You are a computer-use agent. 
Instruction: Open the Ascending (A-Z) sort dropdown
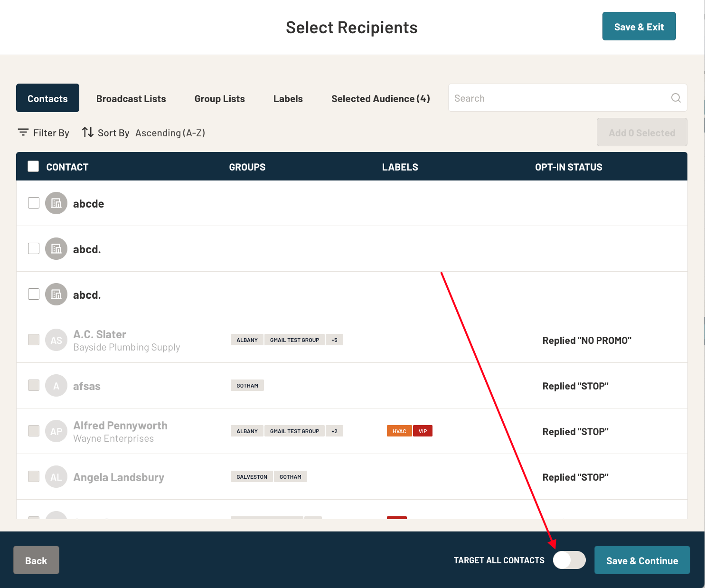tap(169, 133)
